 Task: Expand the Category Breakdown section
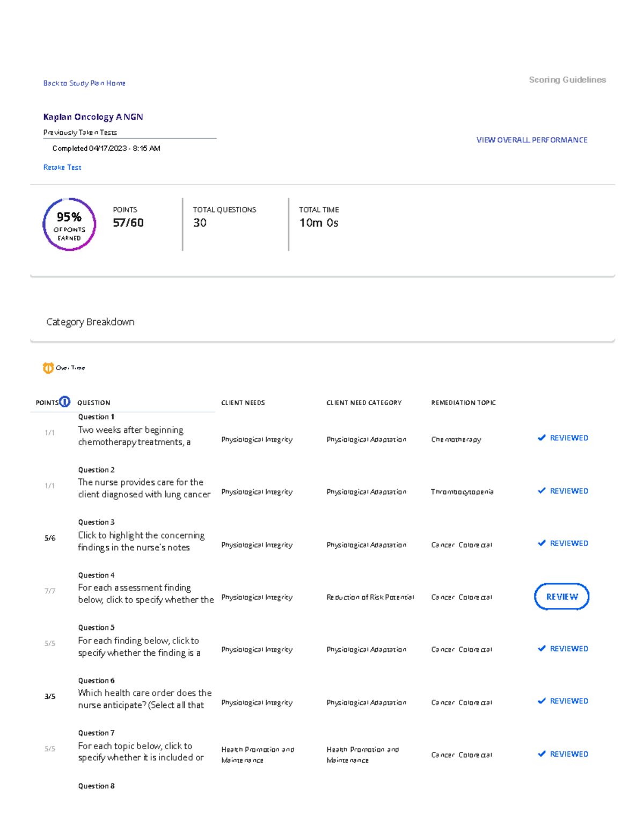[90, 322]
